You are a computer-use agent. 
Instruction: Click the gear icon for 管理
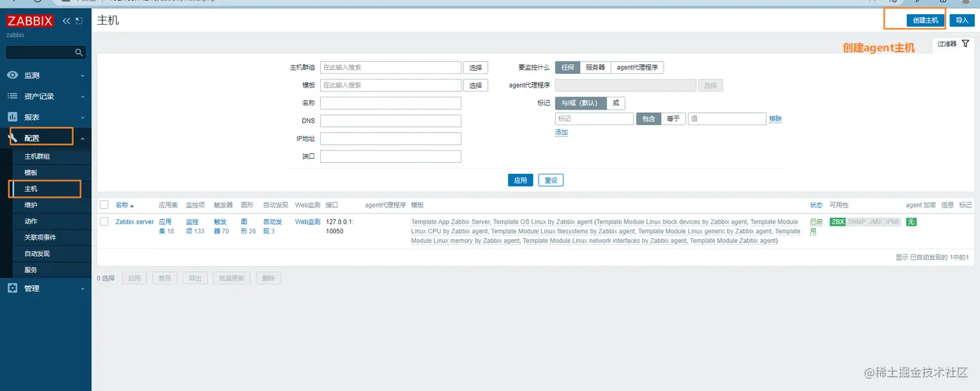click(12, 288)
